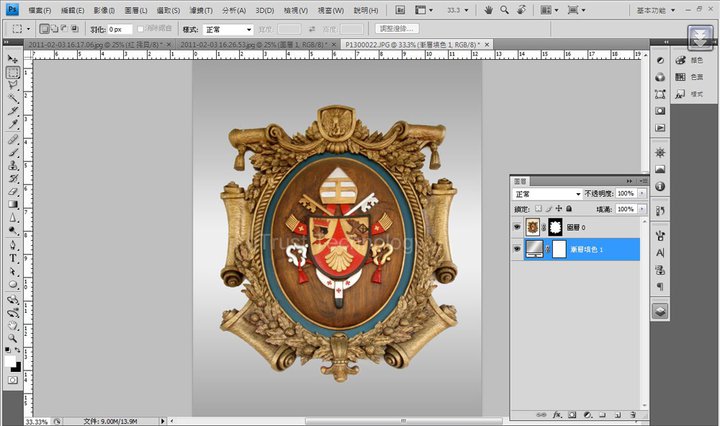Open the layer blend mode 正常 dropdown
Screen dimensions: 720x426
547,194
